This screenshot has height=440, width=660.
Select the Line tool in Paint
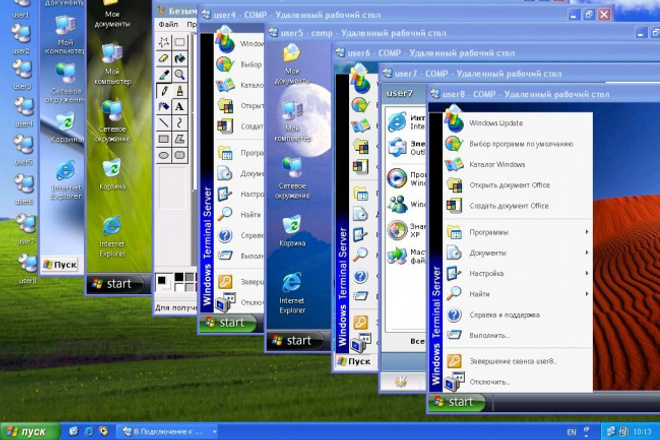164,123
